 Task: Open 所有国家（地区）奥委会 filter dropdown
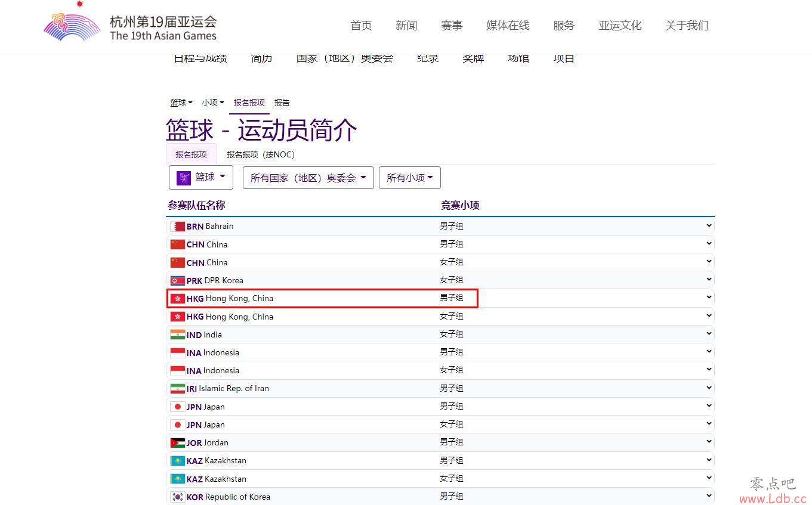coord(308,178)
